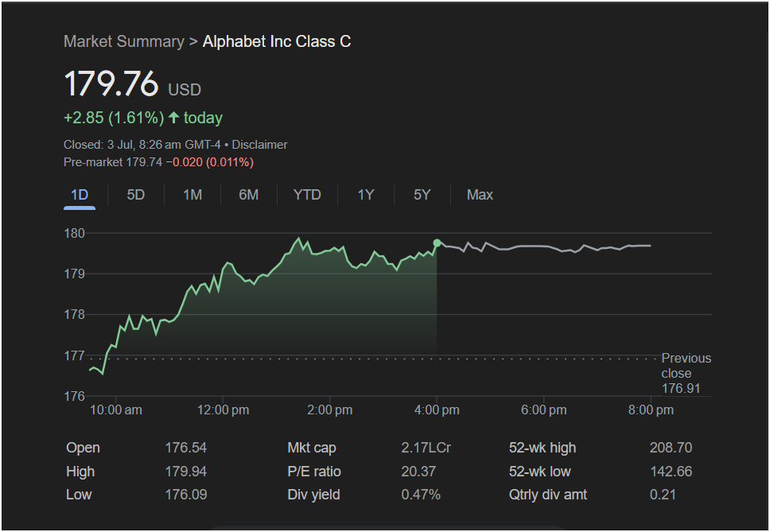Screen dimensions: 770x532
Task: Select the YTD tab
Action: (x=307, y=196)
